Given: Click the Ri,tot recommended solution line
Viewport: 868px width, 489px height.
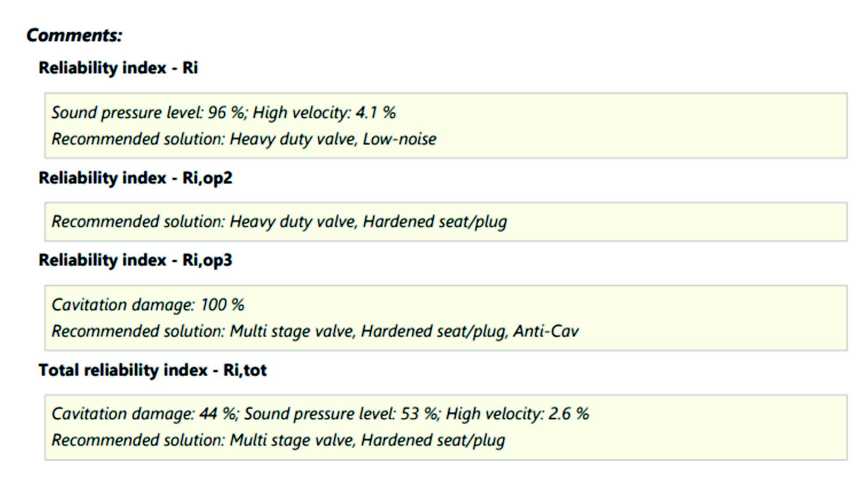Looking at the screenshot, I should coord(278,440).
